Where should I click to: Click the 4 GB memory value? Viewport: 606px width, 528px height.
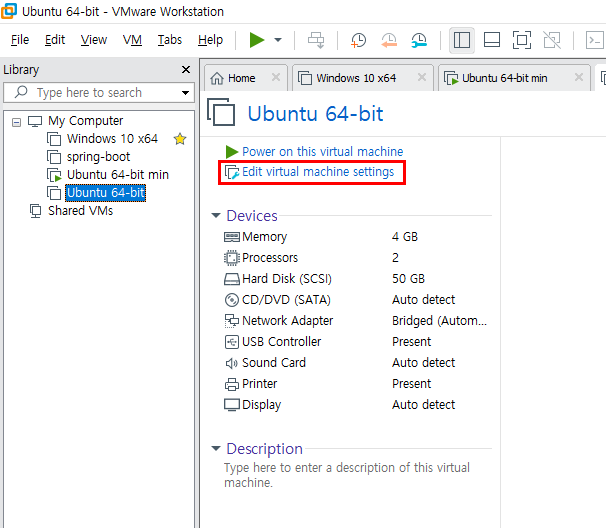click(x=405, y=237)
